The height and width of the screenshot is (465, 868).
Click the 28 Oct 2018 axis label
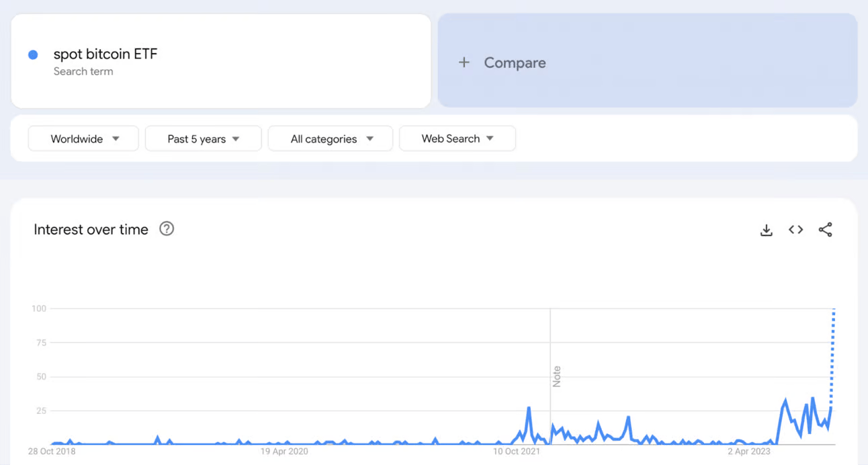coord(52,452)
